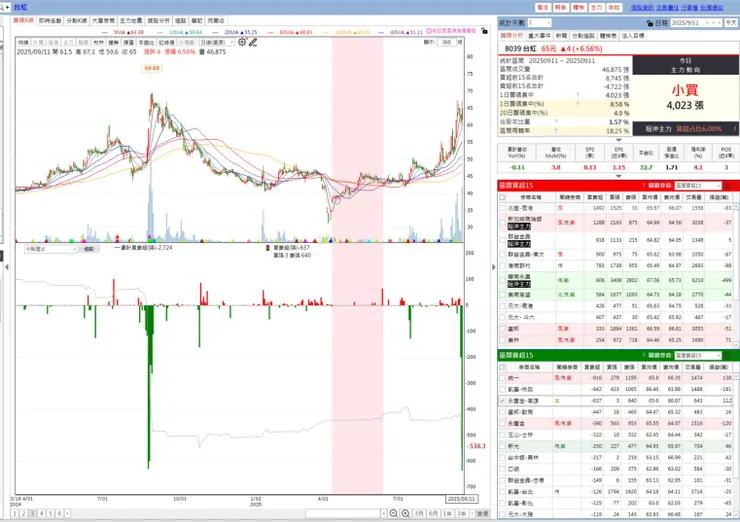This screenshot has width=740, height=522.
Task: Go to page 4 at bottom left
Action: click(42, 513)
